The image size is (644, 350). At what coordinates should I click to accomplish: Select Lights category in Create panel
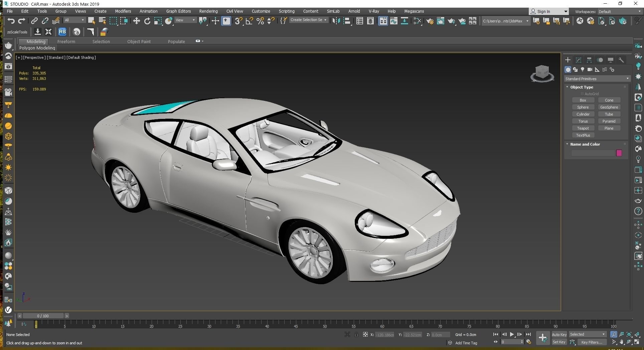coord(583,69)
